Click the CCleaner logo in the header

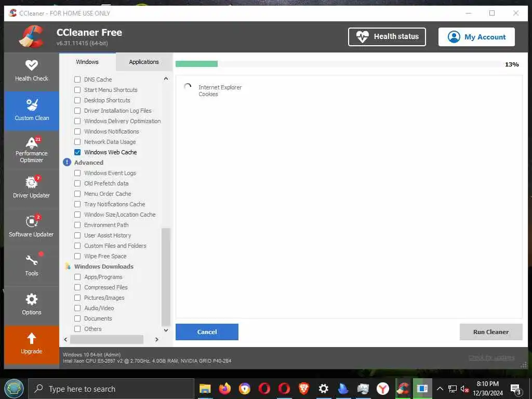[31, 37]
